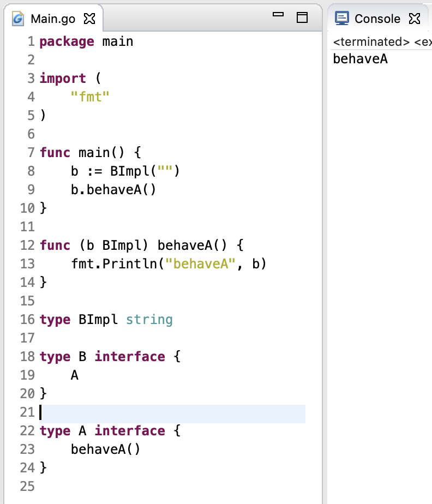Click line number 21 in the editor gutter
The image size is (432, 504).
coord(27,412)
